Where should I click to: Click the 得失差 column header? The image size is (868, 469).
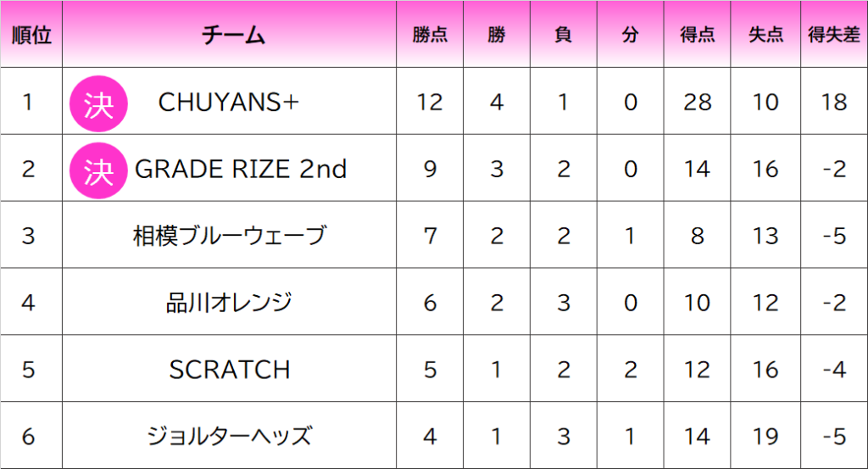(834, 35)
